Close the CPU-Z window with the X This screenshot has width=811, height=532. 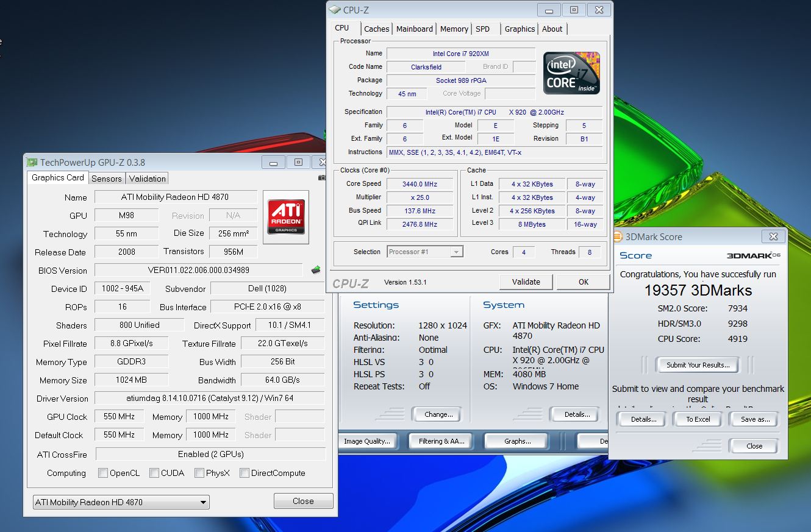pyautogui.click(x=599, y=10)
